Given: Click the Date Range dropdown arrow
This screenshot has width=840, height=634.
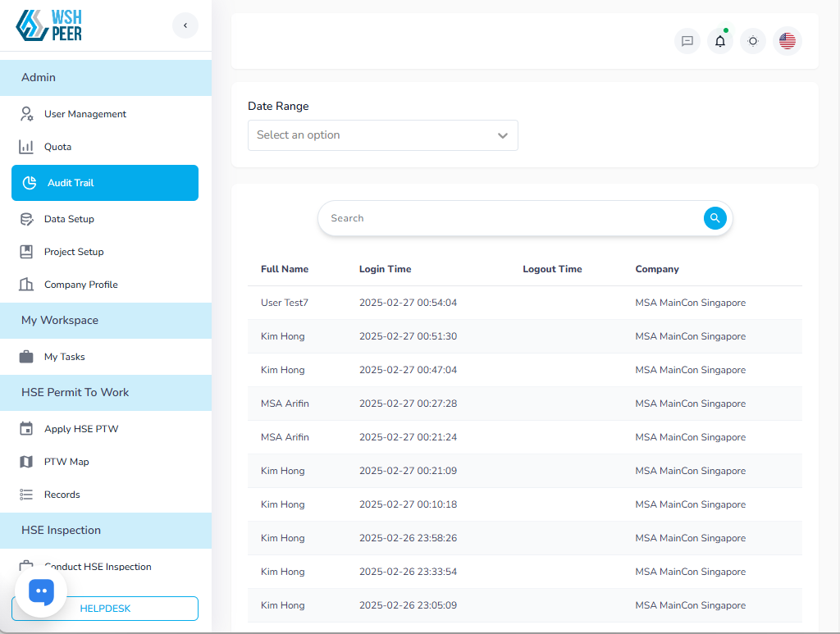Looking at the screenshot, I should (x=503, y=135).
